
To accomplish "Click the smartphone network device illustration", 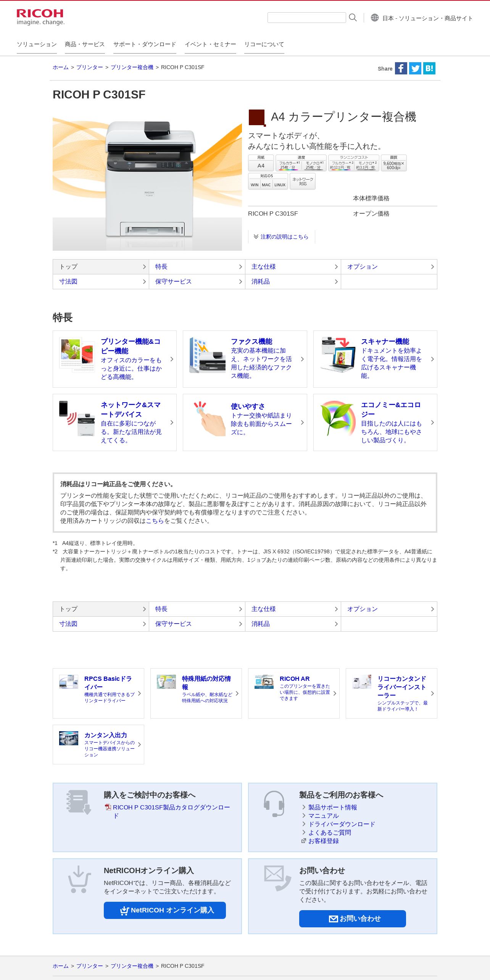I will 77,418.
